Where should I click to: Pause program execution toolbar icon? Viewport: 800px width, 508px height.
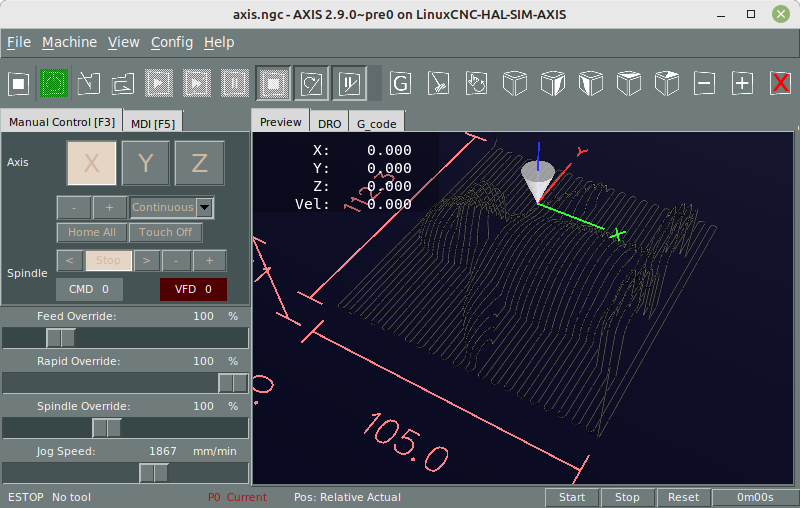click(235, 83)
